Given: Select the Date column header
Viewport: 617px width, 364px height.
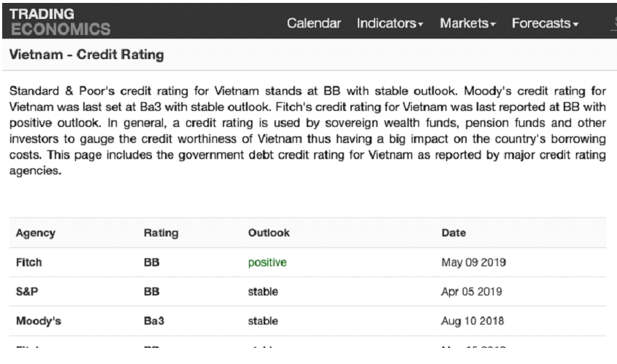Looking at the screenshot, I should point(453,233).
